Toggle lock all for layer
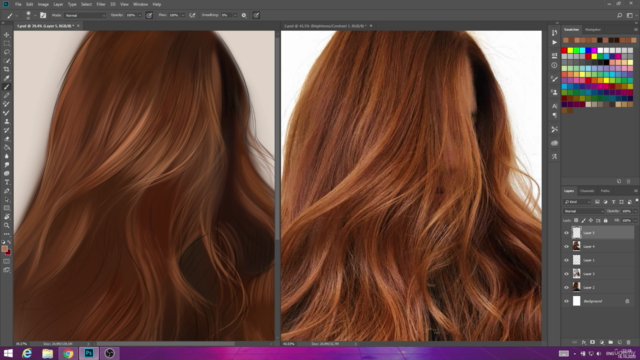Viewport: 640px width, 360px height. [606, 220]
